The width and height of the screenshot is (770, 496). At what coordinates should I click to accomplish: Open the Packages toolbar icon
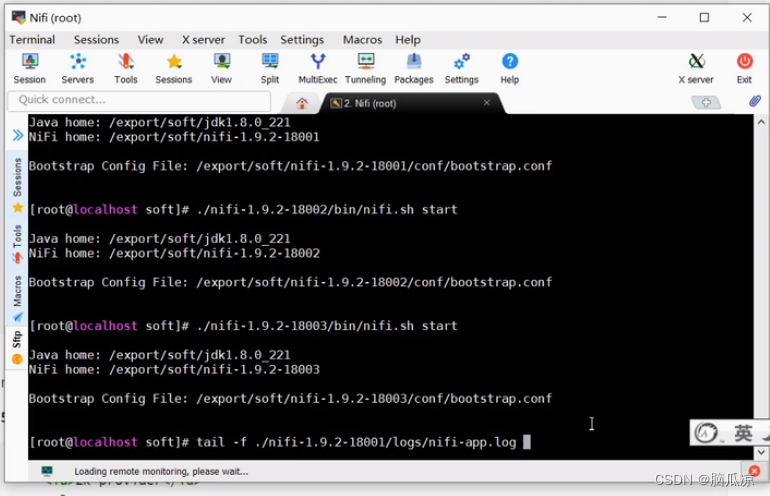click(413, 68)
